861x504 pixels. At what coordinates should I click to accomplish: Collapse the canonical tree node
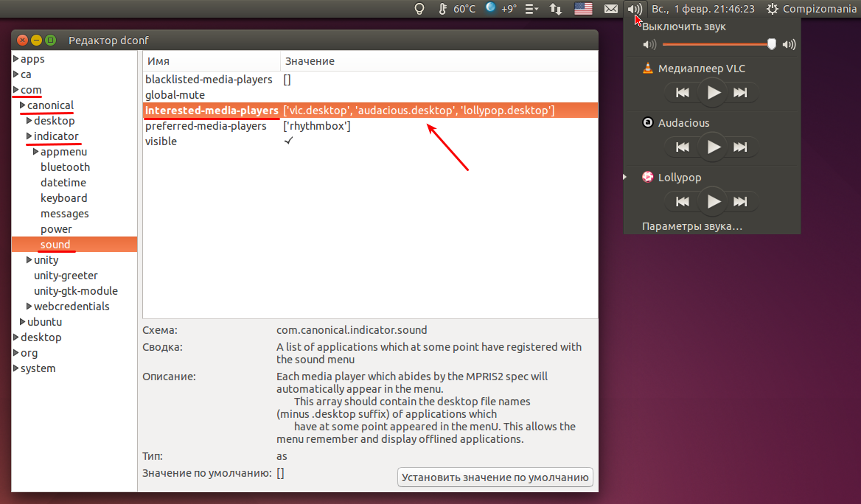23,105
